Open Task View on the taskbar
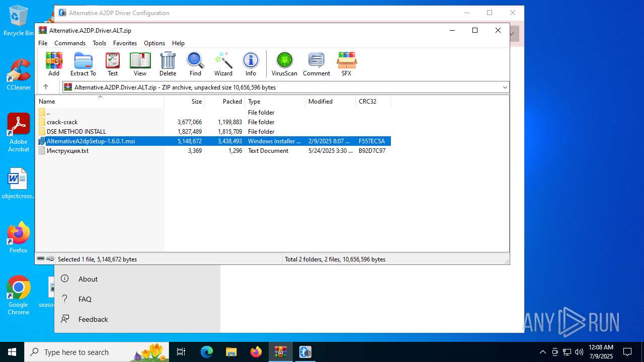Screen dimensions: 644x362 tap(181, 352)
